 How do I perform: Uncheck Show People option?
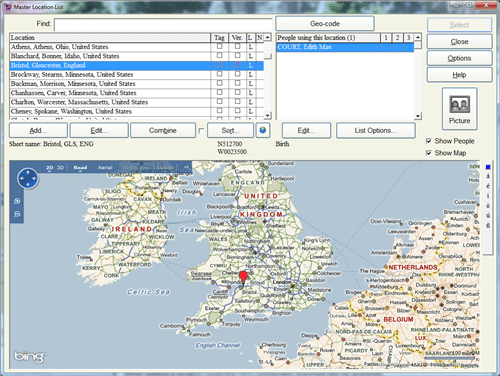coord(429,141)
